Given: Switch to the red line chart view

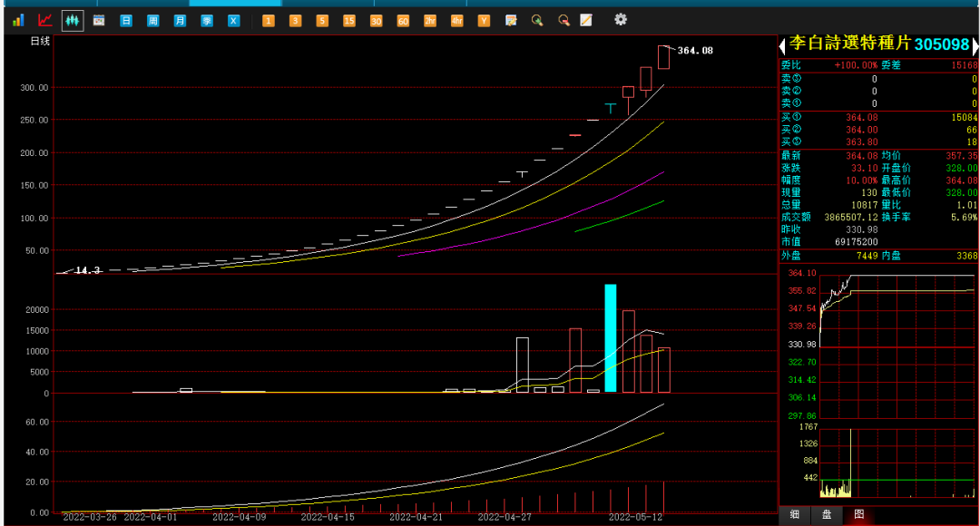Looking at the screenshot, I should point(45,21).
